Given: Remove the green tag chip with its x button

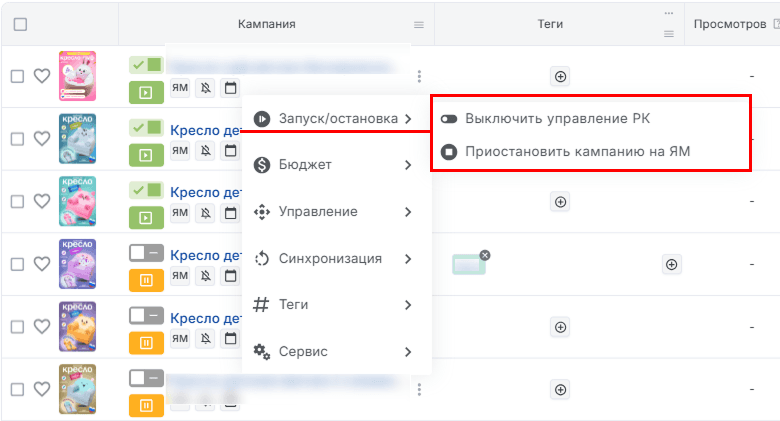Looking at the screenshot, I should tap(485, 255).
